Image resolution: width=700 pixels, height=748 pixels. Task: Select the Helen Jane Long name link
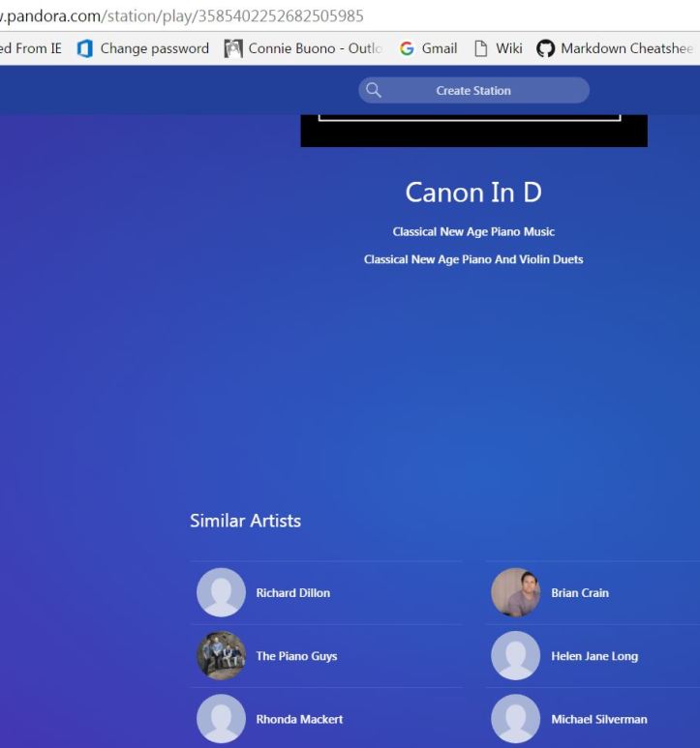click(x=594, y=656)
